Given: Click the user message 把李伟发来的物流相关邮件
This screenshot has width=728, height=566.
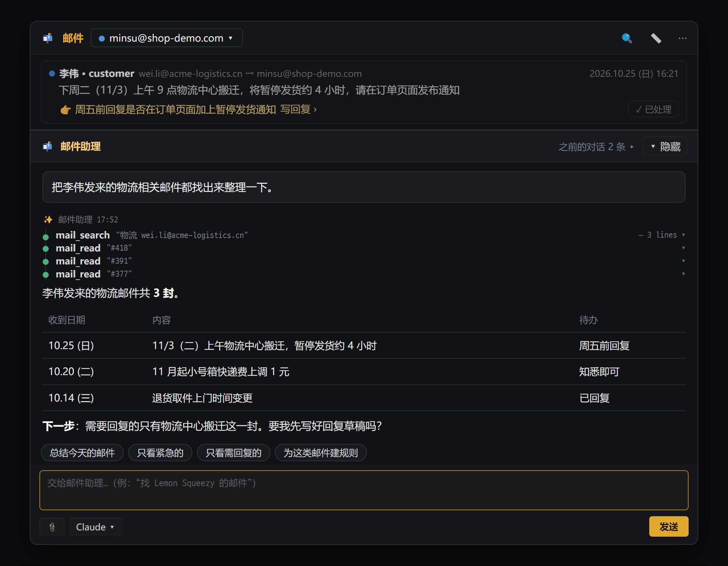Looking at the screenshot, I should (364, 187).
